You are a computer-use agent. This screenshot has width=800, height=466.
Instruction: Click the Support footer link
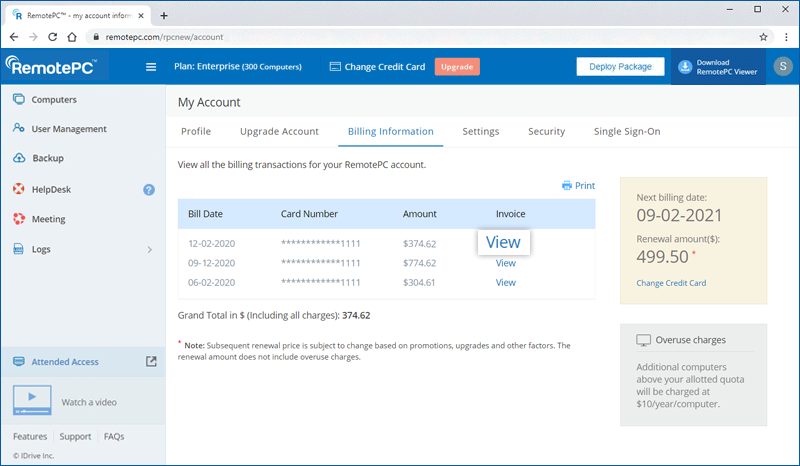(x=75, y=436)
